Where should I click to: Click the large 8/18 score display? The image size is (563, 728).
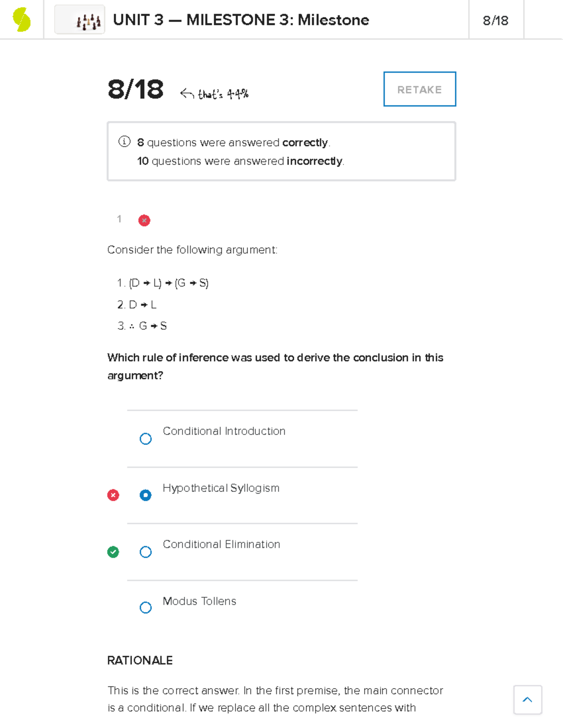click(136, 90)
